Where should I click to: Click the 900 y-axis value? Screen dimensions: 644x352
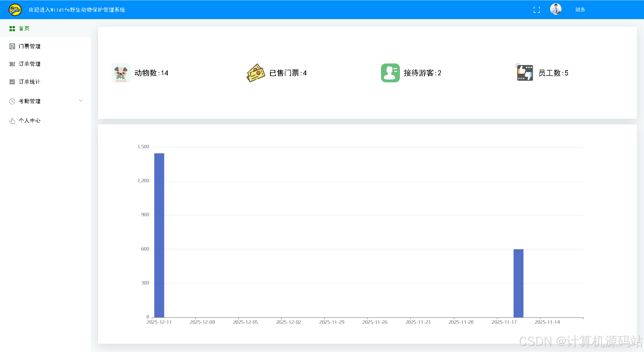[145, 215]
